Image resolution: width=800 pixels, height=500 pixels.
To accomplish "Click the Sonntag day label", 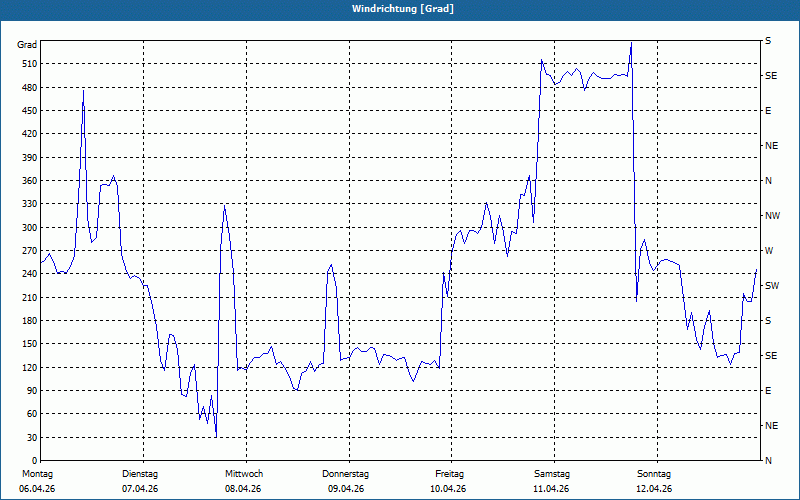I will click(x=654, y=474).
